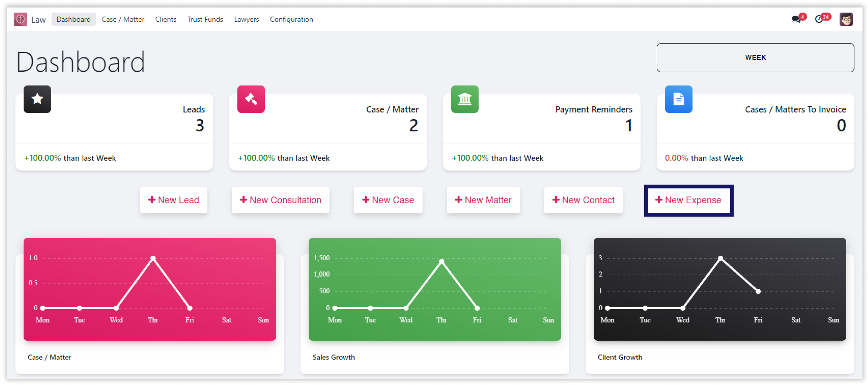
Task: Click the dark Client Growth chart
Action: pyautogui.click(x=720, y=289)
